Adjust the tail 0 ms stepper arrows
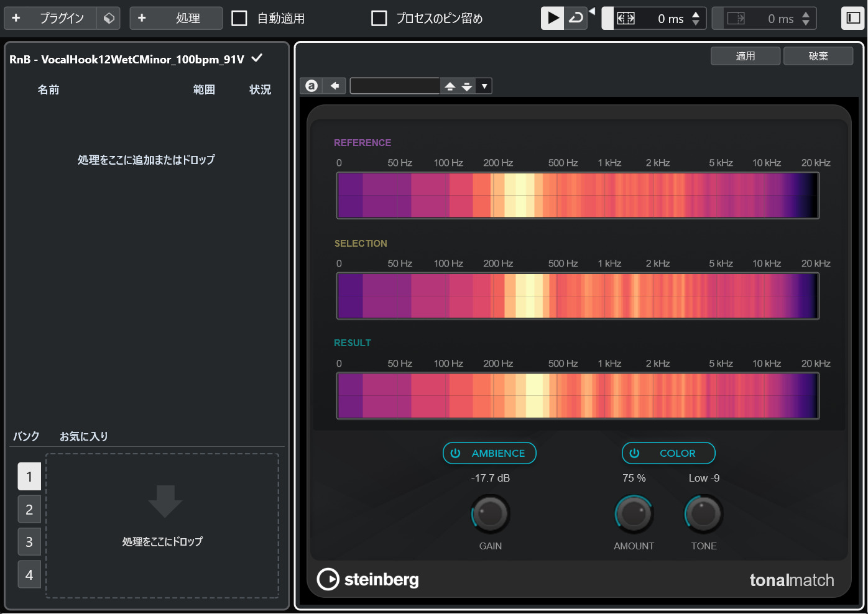 pyautogui.click(x=806, y=19)
